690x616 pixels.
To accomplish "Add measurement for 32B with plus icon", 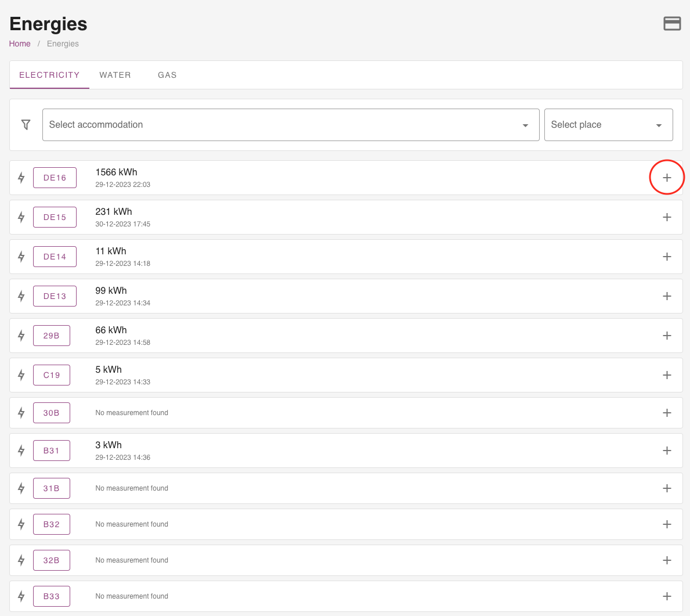I will tap(667, 560).
